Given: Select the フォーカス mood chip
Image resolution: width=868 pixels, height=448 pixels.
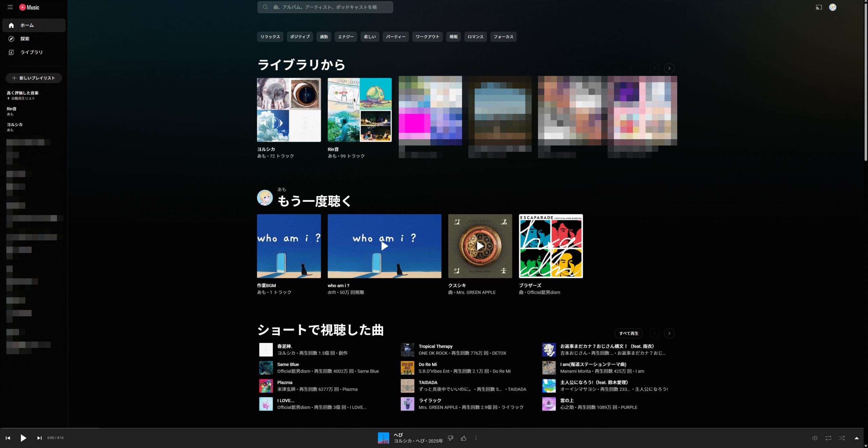Looking at the screenshot, I should pos(504,37).
